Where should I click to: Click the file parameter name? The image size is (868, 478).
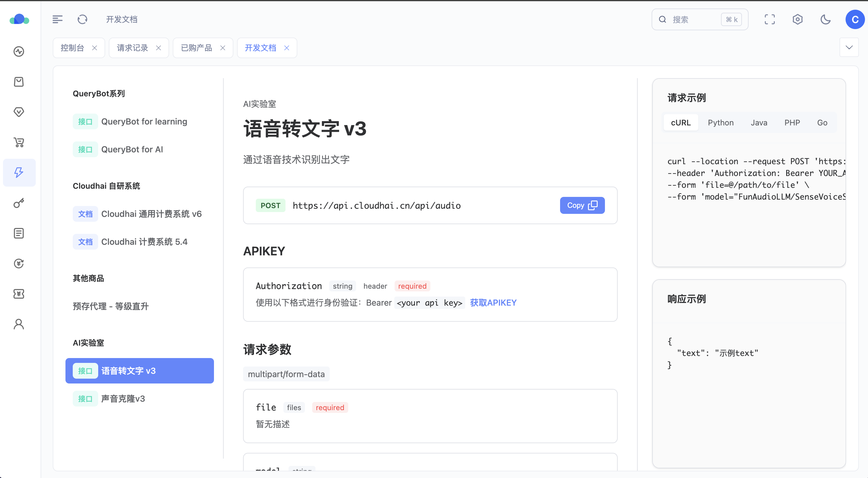point(266,408)
